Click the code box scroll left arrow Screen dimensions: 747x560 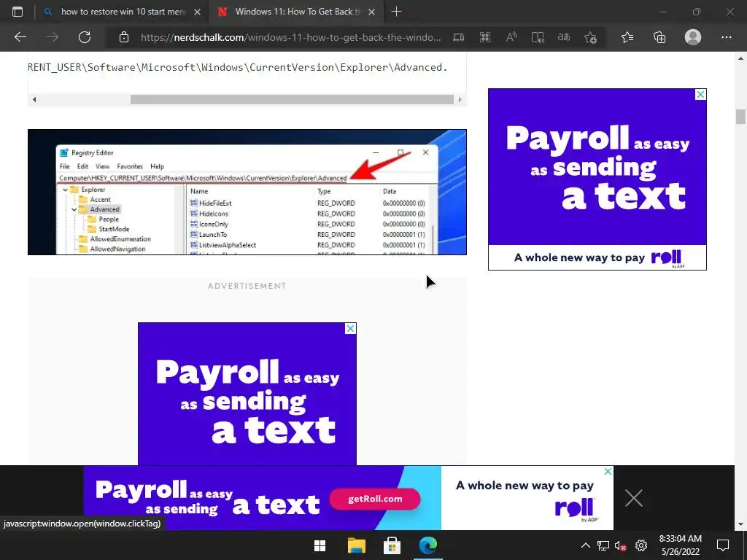pyautogui.click(x=34, y=99)
